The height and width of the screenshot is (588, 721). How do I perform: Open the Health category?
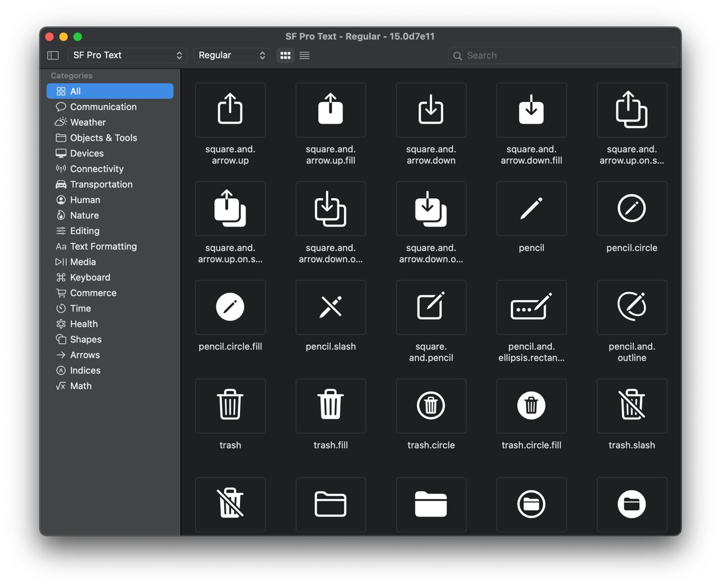click(x=110, y=323)
